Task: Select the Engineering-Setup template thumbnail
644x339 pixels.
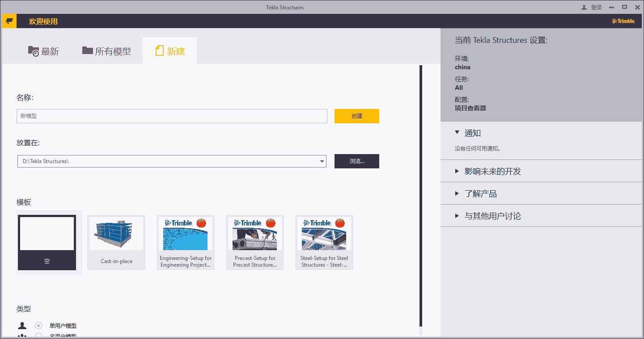Action: click(x=186, y=243)
